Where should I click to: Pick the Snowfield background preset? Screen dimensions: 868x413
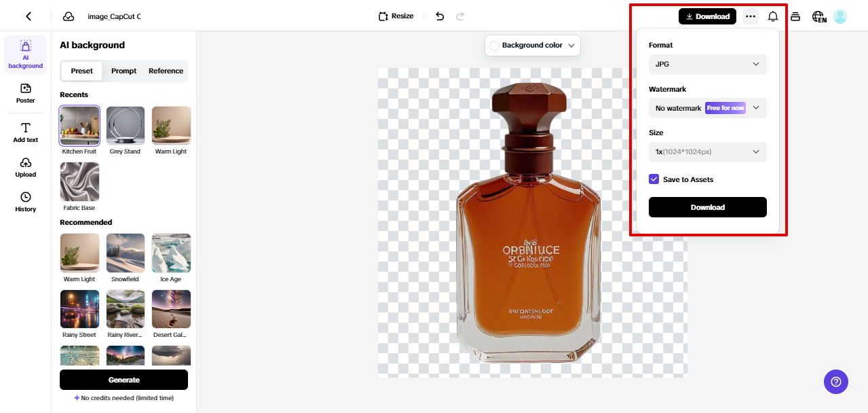126,253
